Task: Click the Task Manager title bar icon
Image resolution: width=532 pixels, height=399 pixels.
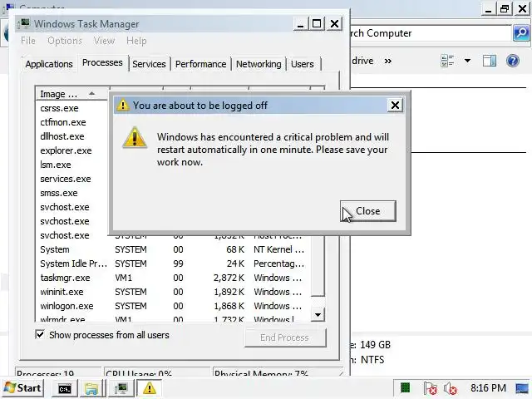Action: tap(23, 24)
